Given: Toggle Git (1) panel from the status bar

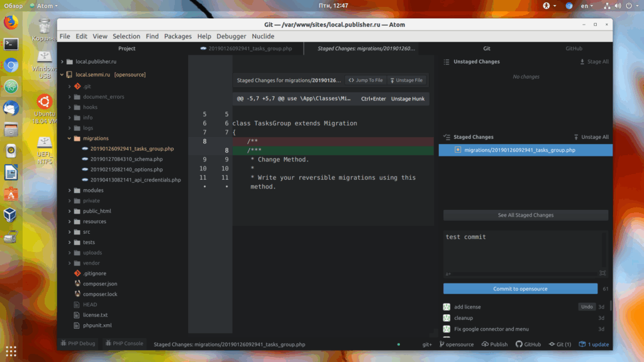Looking at the screenshot, I should tap(560, 344).
